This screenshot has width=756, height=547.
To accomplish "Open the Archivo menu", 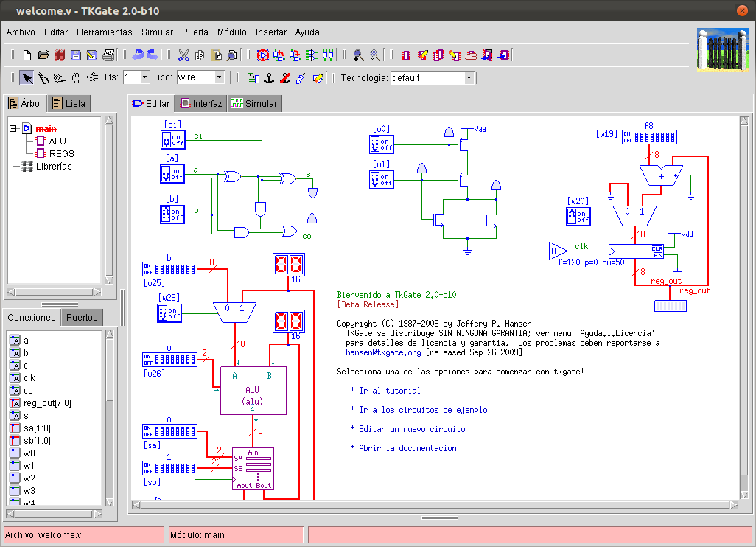I will (x=21, y=32).
